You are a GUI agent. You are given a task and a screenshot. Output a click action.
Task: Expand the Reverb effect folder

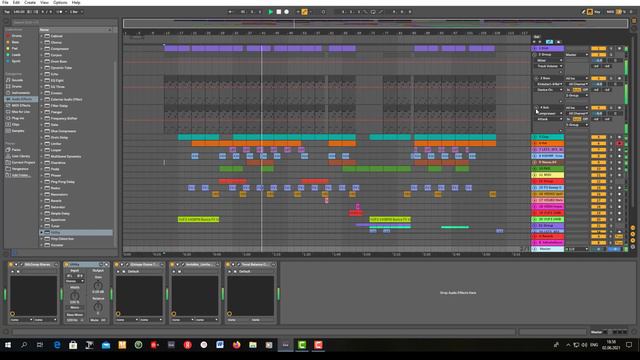click(x=42, y=201)
